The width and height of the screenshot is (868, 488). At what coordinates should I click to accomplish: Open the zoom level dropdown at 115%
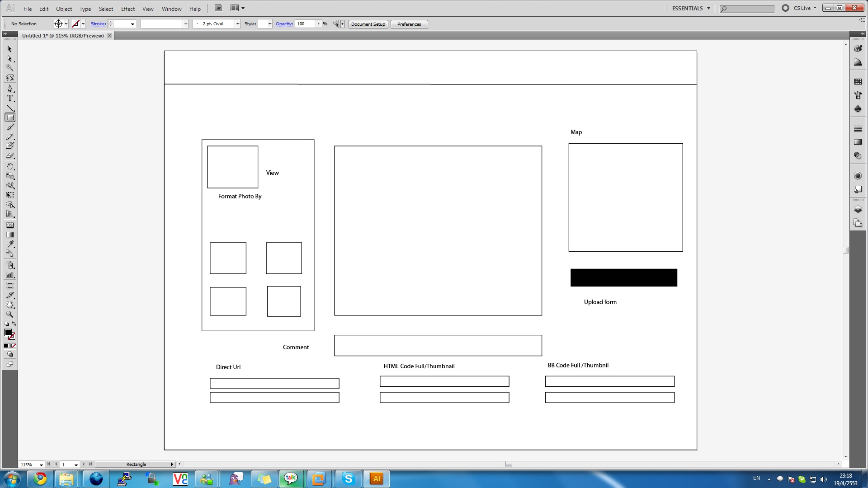point(41,465)
